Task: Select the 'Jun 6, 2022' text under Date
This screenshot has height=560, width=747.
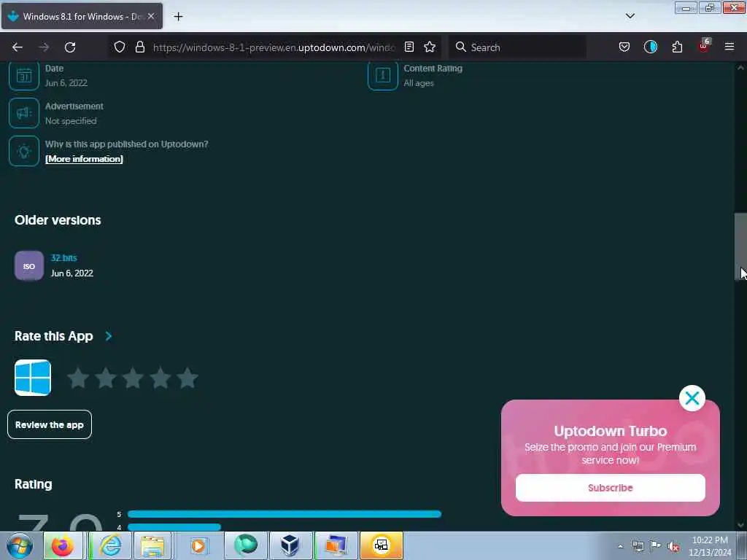Action: tap(66, 83)
